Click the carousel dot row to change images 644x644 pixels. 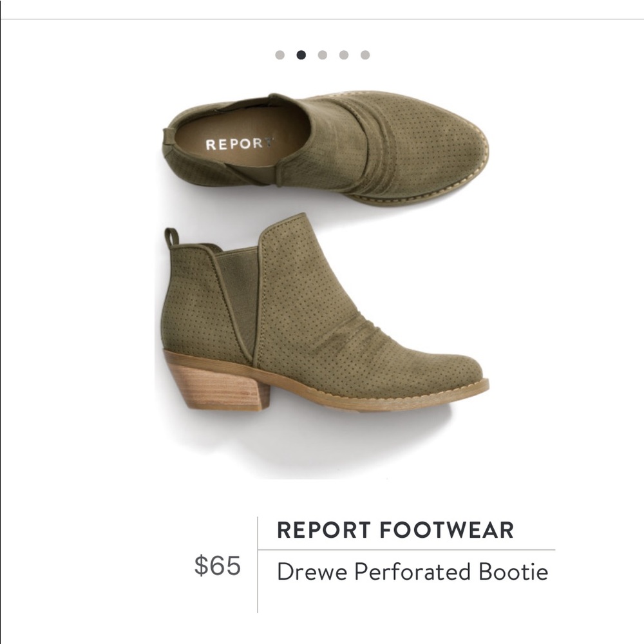(322, 55)
